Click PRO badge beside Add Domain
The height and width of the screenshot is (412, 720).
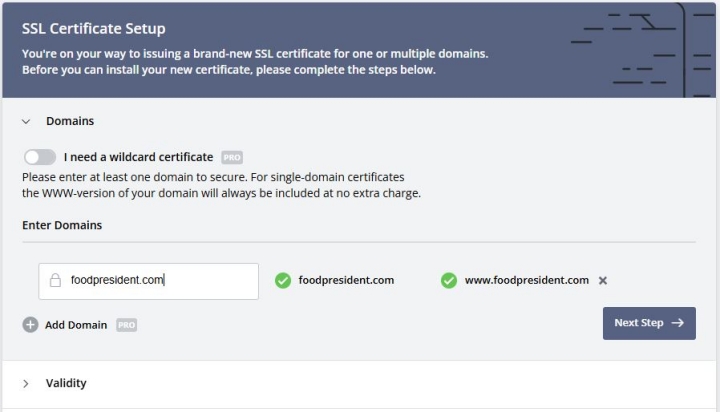[x=126, y=325]
